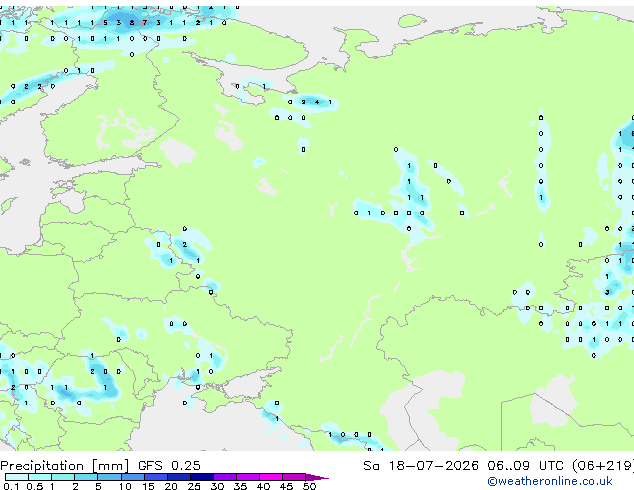Click the "GFS 0.25" model label
The height and width of the screenshot is (490, 634).
tap(169, 466)
